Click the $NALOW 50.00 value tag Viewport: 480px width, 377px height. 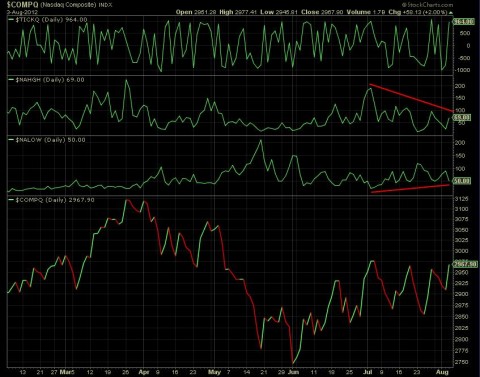click(x=462, y=181)
